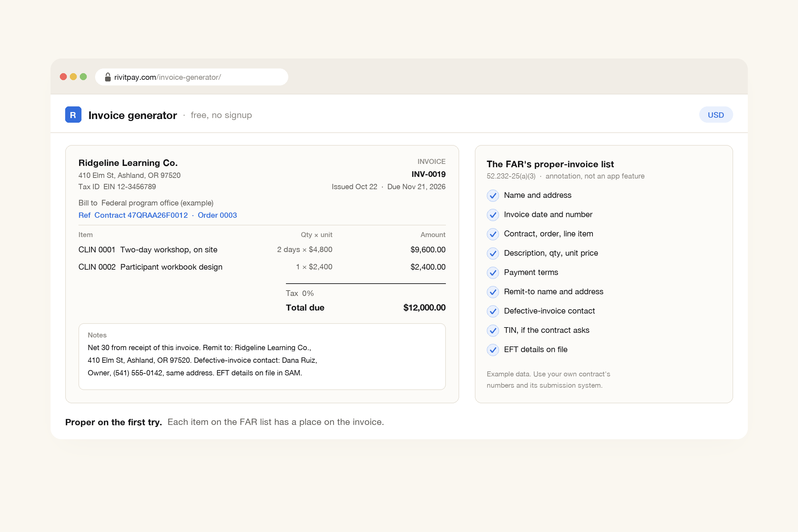Click the Qty × unit column header
The height and width of the screenshot is (532, 798).
(316, 235)
